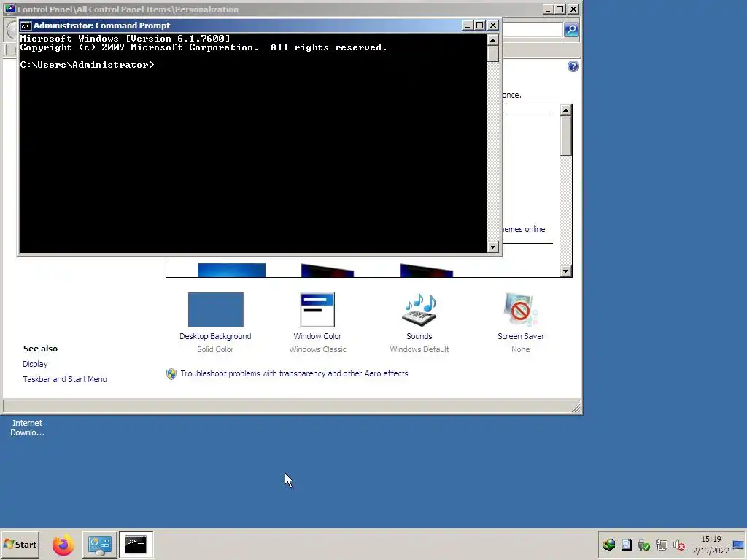Screen dimensions: 747x560
Task: Click the Sounds text link
Action: 419,336
